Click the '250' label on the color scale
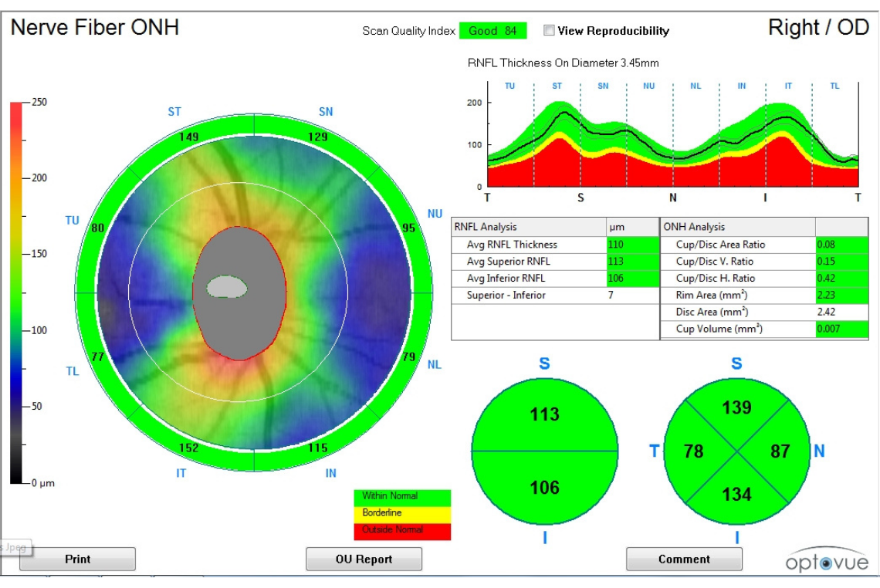The width and height of the screenshot is (880, 588). click(39, 102)
